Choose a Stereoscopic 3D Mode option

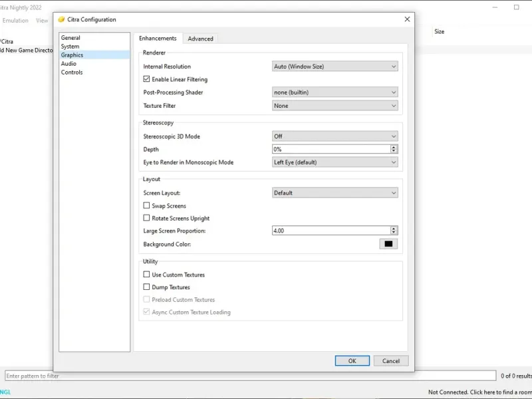tap(335, 136)
